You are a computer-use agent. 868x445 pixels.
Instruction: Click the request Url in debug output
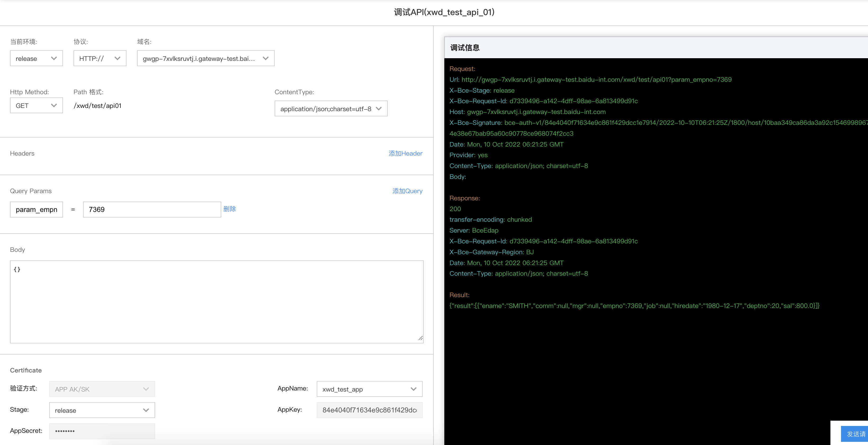tap(596, 79)
